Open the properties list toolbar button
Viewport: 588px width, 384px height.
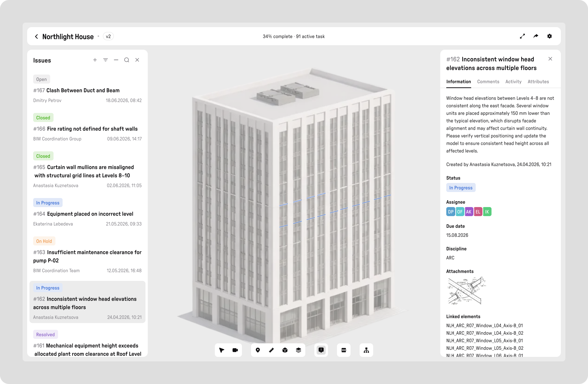344,350
